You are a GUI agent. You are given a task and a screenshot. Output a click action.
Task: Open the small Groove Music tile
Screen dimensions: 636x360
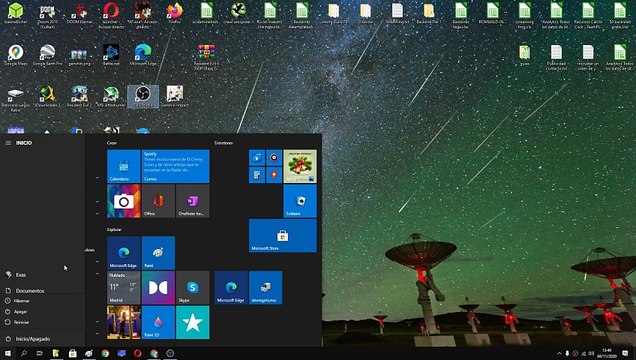[274, 158]
